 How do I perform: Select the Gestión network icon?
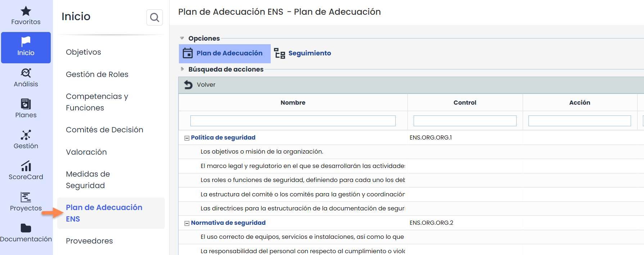(x=26, y=135)
